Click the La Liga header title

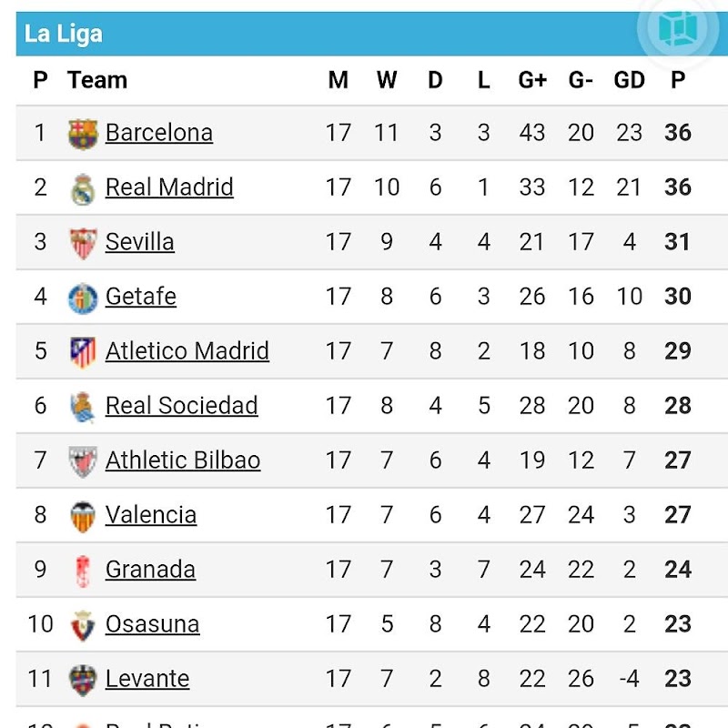point(63,35)
